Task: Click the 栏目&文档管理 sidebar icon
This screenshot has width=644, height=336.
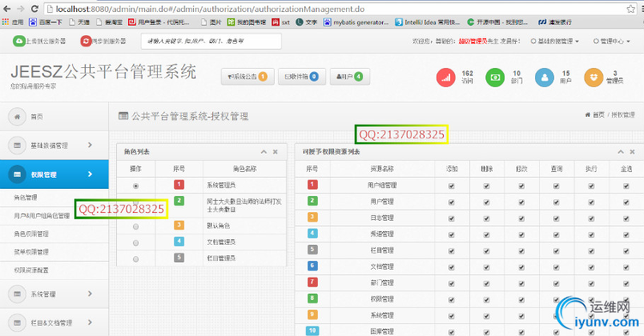Action: tap(17, 323)
